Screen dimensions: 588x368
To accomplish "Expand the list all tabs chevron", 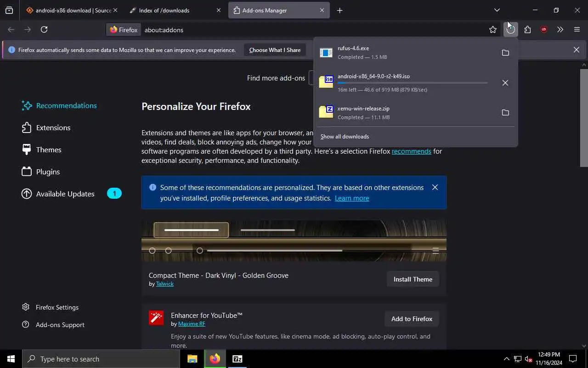I will [x=497, y=10].
